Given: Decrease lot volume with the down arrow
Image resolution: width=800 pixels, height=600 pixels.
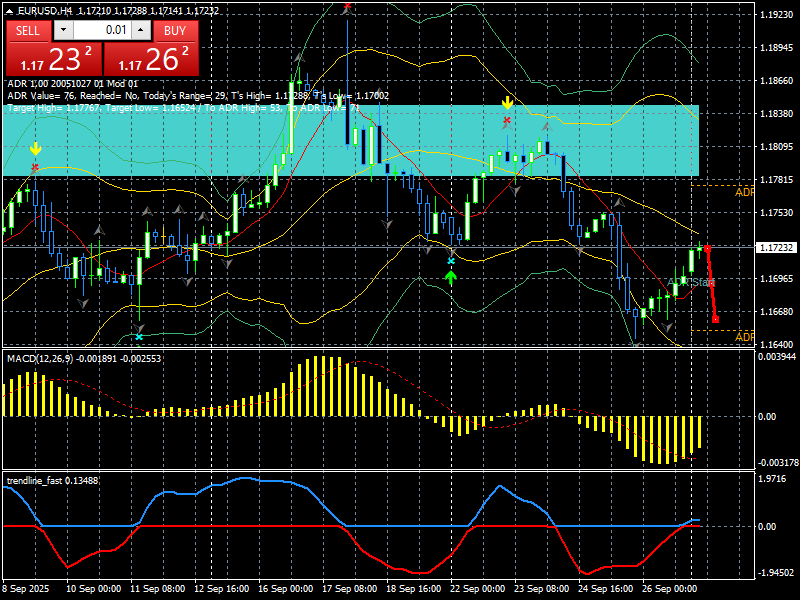Looking at the screenshot, I should (x=63, y=30).
